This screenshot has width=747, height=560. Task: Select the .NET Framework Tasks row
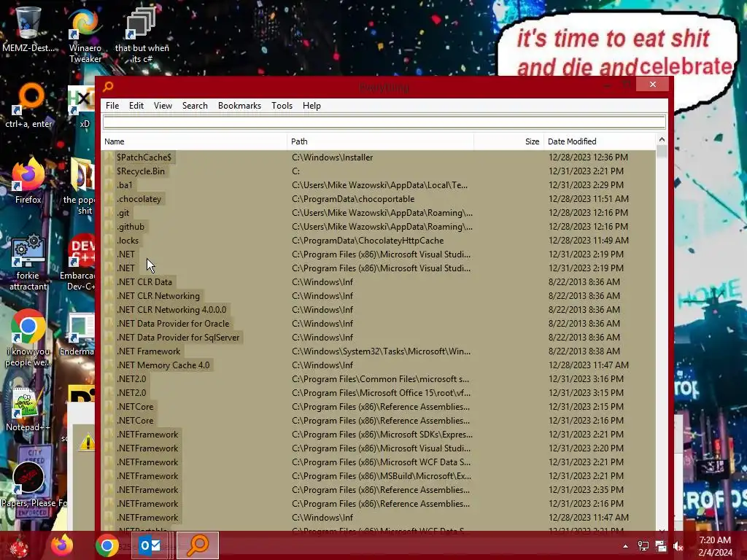[379, 351]
